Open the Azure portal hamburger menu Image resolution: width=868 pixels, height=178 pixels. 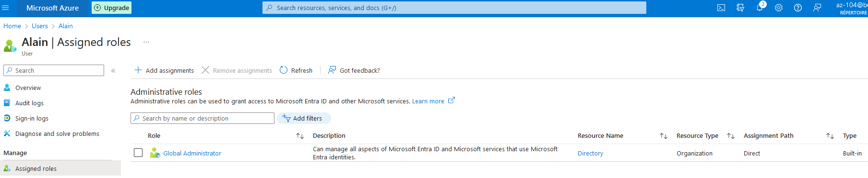tap(6, 8)
